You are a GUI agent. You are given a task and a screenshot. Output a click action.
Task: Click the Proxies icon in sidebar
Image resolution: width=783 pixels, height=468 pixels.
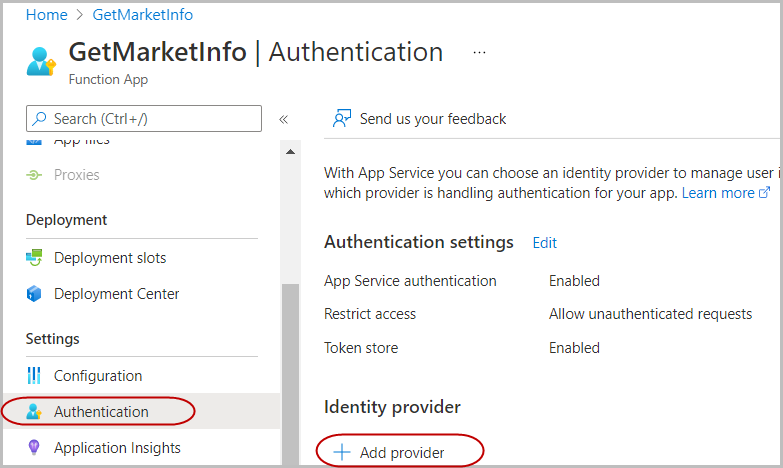(x=35, y=175)
